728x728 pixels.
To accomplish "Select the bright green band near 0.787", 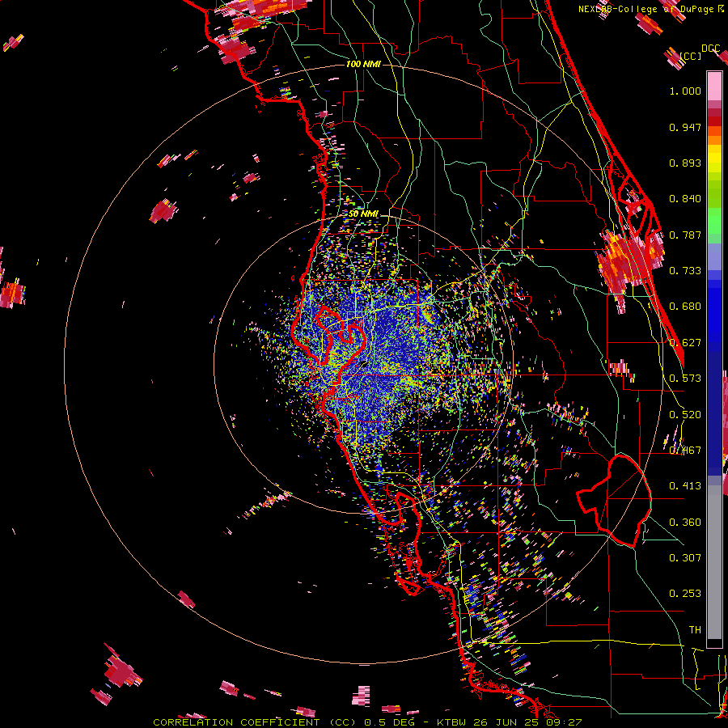I will point(714,222).
